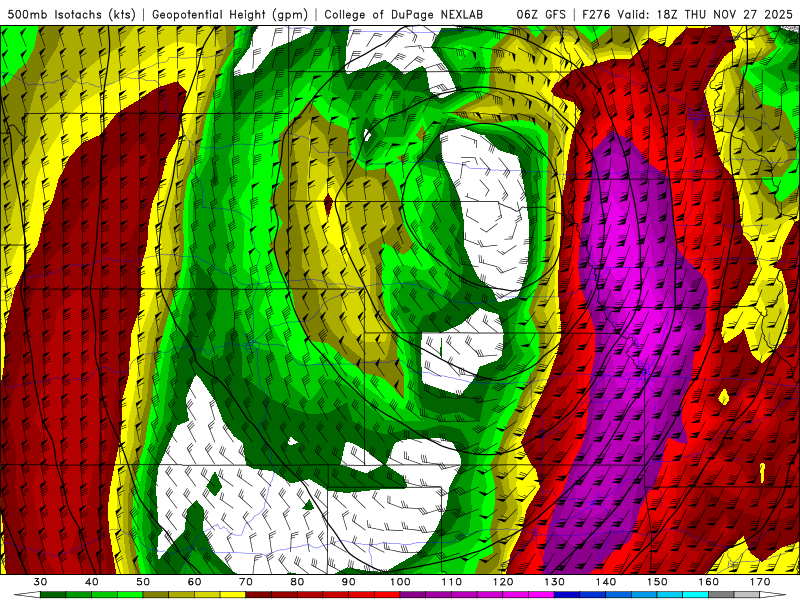This screenshot has width=800, height=600.
Task: Click the legend value '50'
Action: [143, 582]
